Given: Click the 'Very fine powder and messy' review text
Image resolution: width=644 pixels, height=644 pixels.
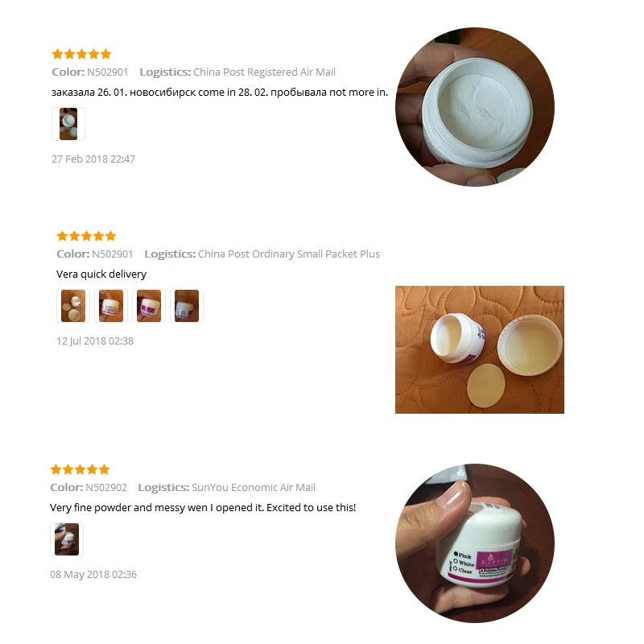Looking at the screenshot, I should [x=203, y=508].
